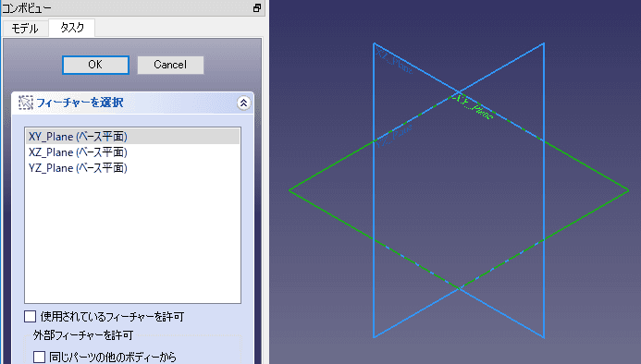Click the combo view float/undock icon
641x364 pixels.
pos(257,7)
